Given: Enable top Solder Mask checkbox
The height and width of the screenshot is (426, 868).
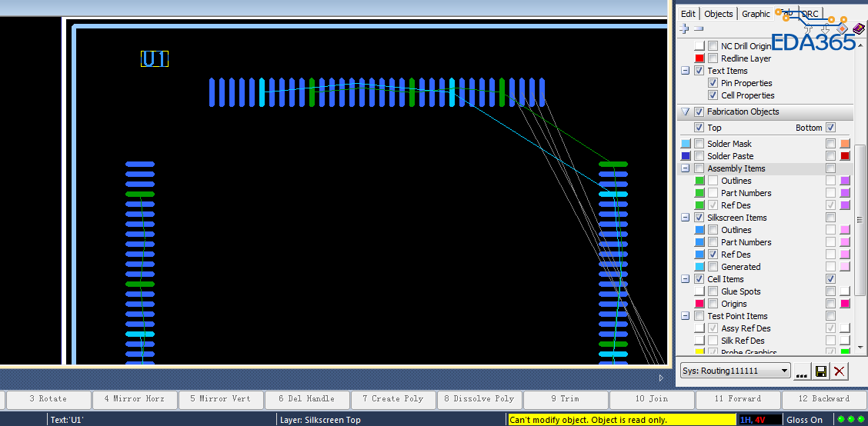Looking at the screenshot, I should [699, 144].
